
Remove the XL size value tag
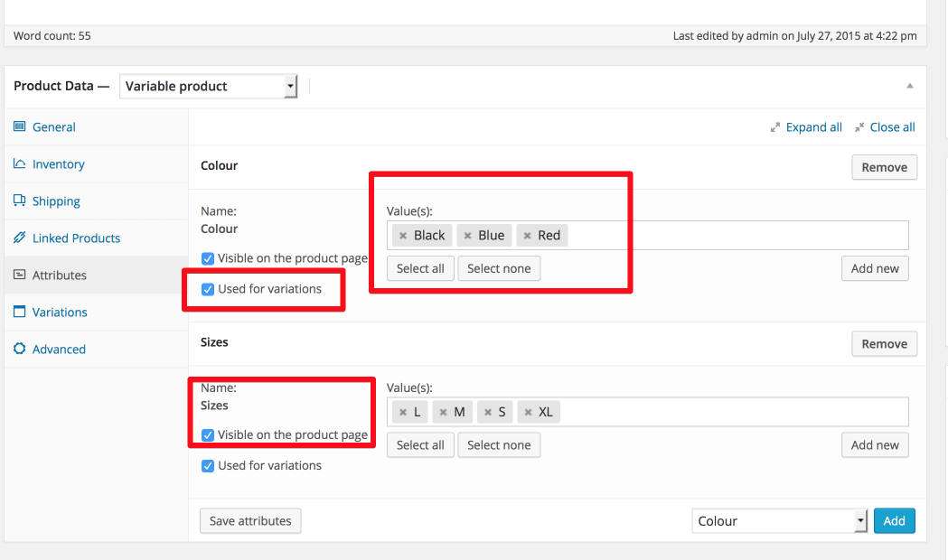pos(528,412)
